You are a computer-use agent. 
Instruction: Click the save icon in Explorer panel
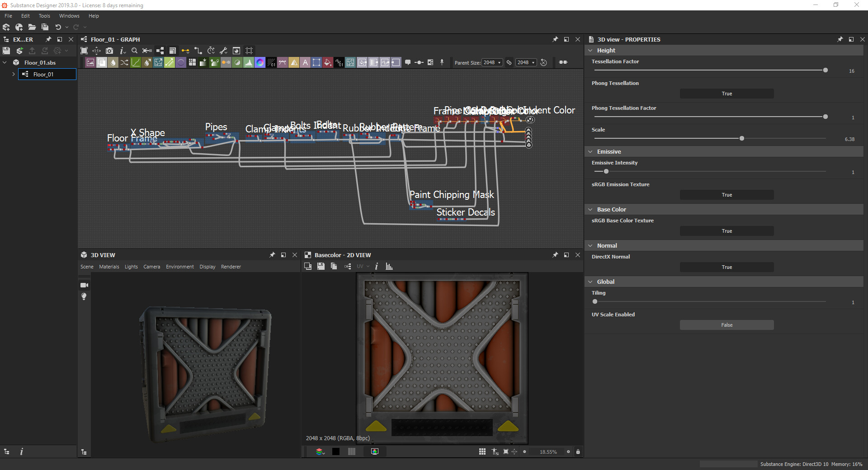[x=6, y=51]
